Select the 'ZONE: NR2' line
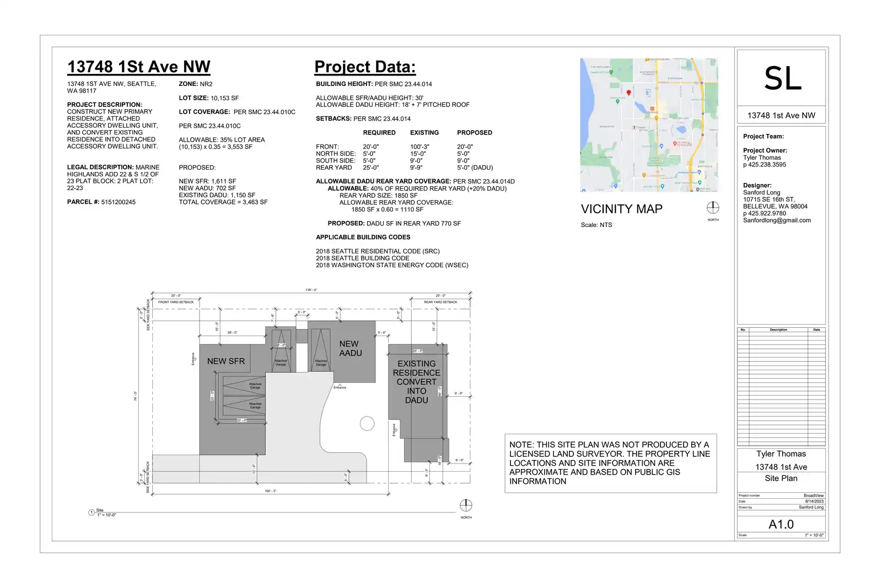This screenshot has width=882, height=588. click(196, 84)
